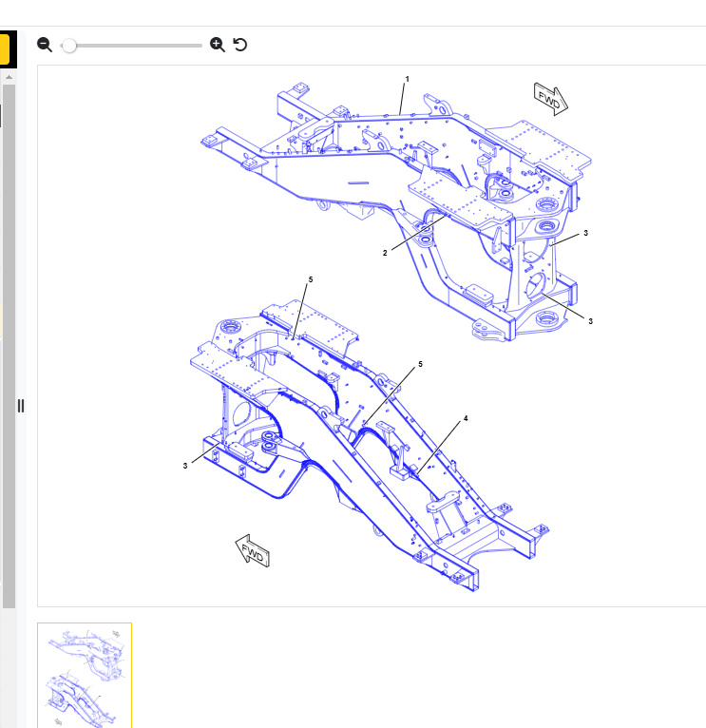706x728 pixels.
Task: Click the callout 5 at top of the lower frame
Action: (x=310, y=279)
